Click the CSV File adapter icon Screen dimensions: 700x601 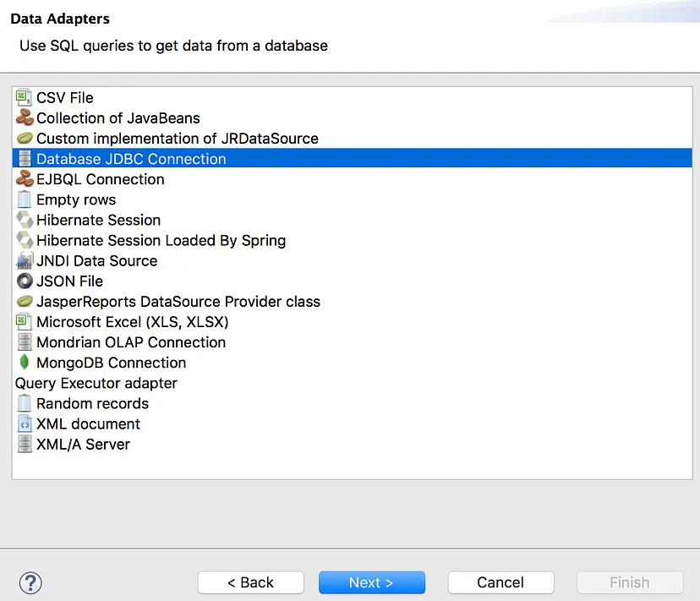pyautogui.click(x=25, y=98)
